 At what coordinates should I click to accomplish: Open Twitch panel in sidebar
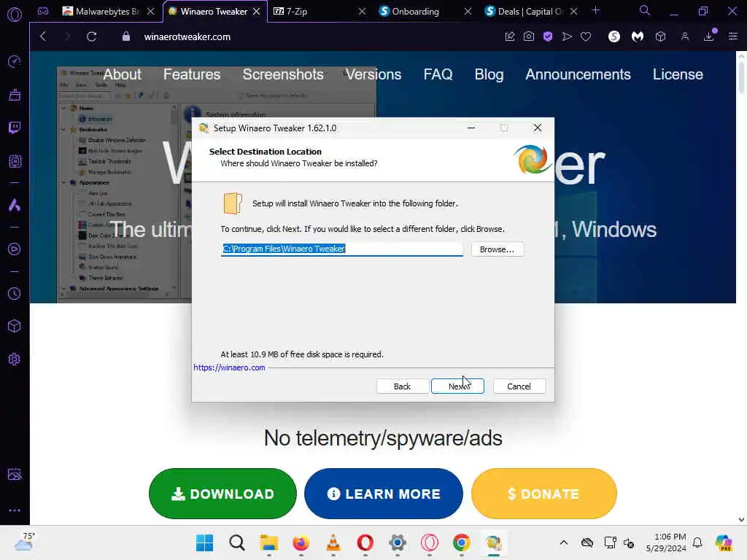pyautogui.click(x=15, y=128)
